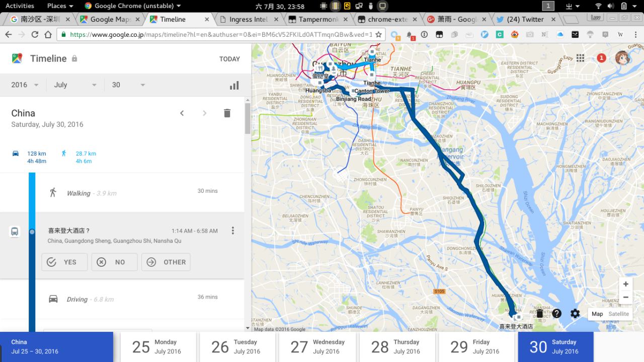Select the China Jul 25 – 30 trip card
Viewport: 644px width, 362px height.
[56, 347]
